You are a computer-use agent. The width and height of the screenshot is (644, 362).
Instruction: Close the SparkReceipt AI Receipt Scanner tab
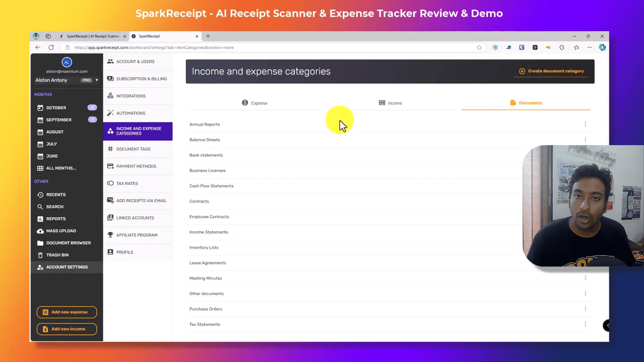pos(125,36)
